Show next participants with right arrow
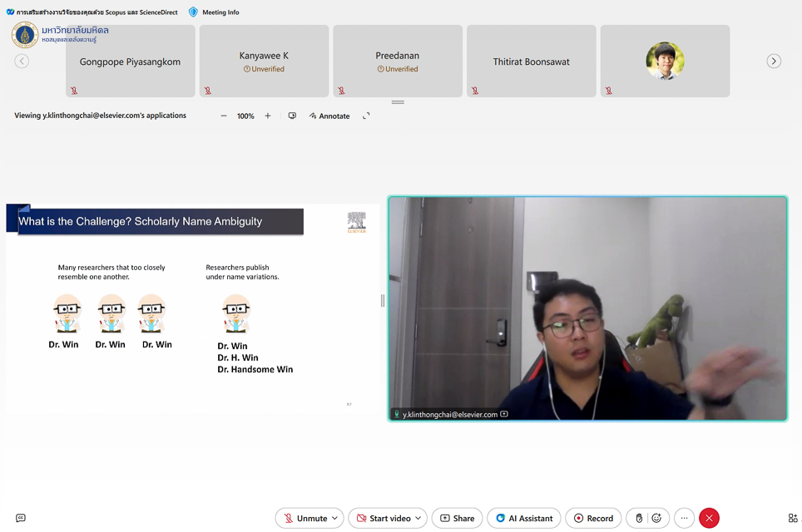This screenshot has height=532, width=802. (774, 61)
